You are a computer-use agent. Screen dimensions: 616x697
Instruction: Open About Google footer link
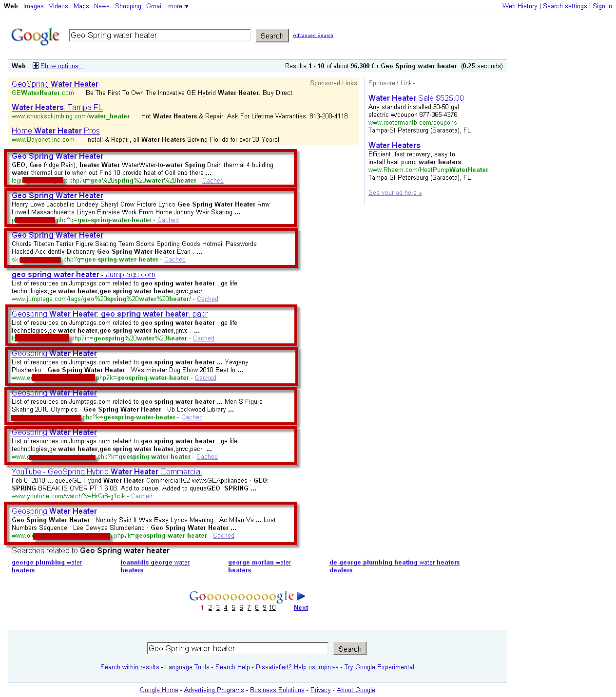(x=356, y=690)
